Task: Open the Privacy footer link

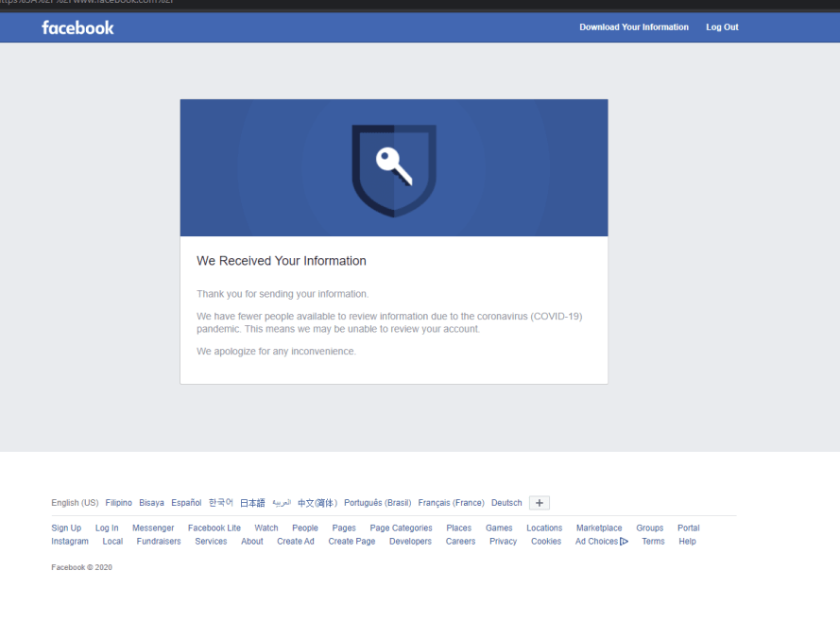Action: pyautogui.click(x=503, y=542)
